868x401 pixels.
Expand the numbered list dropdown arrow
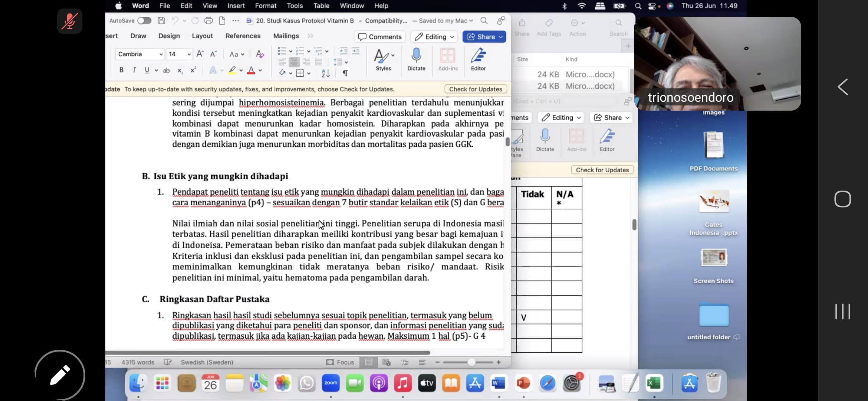tap(309, 51)
